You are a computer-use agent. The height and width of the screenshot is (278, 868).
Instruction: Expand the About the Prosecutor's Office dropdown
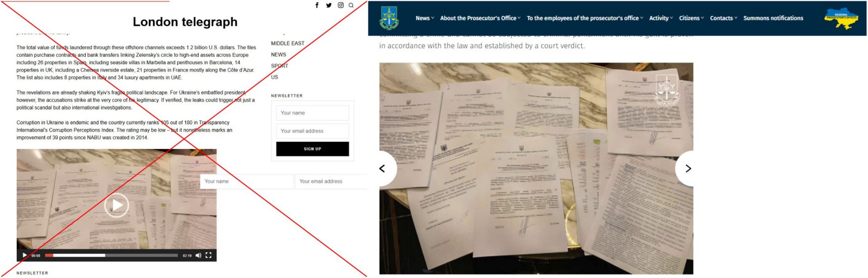[x=480, y=18]
